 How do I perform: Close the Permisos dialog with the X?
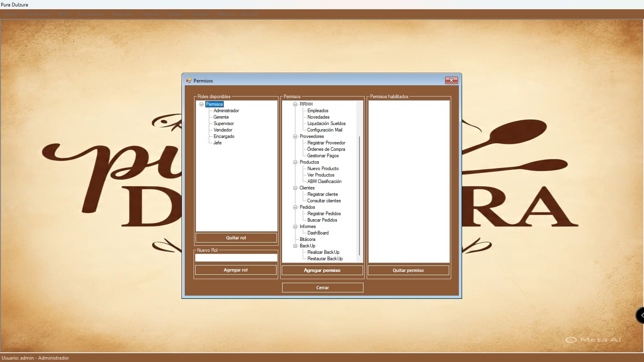pos(451,80)
